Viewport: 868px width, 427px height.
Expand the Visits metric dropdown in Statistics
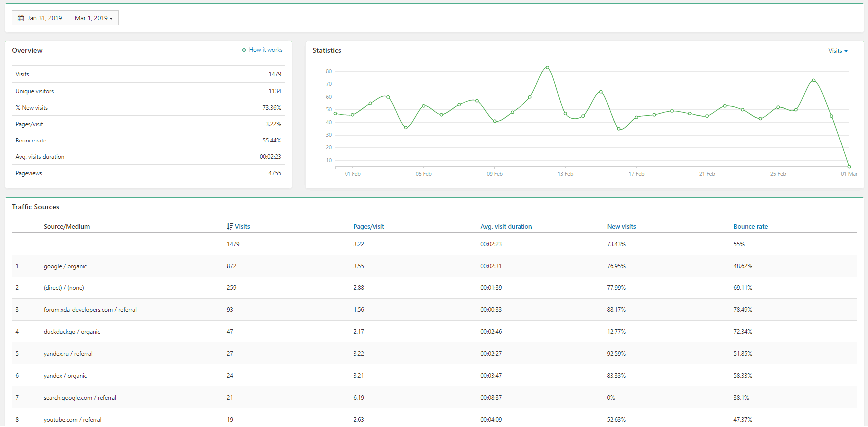point(838,51)
